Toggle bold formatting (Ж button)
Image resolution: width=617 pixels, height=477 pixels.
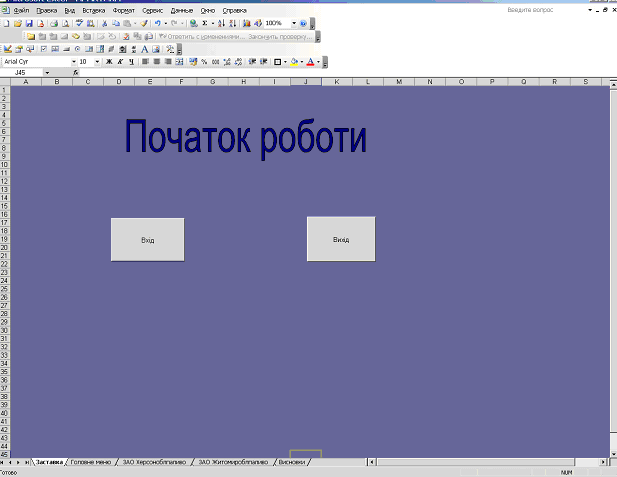(x=109, y=61)
